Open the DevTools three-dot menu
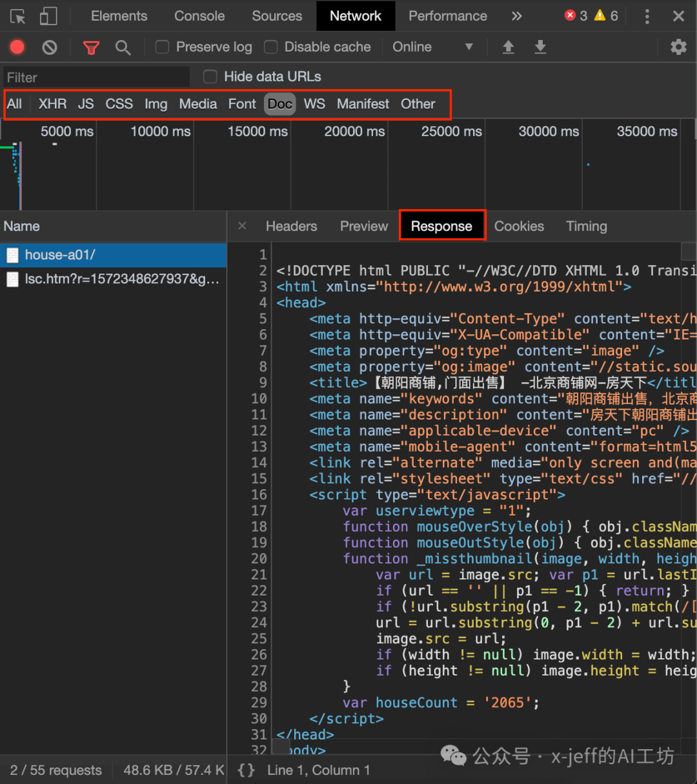697x784 pixels. [x=647, y=16]
